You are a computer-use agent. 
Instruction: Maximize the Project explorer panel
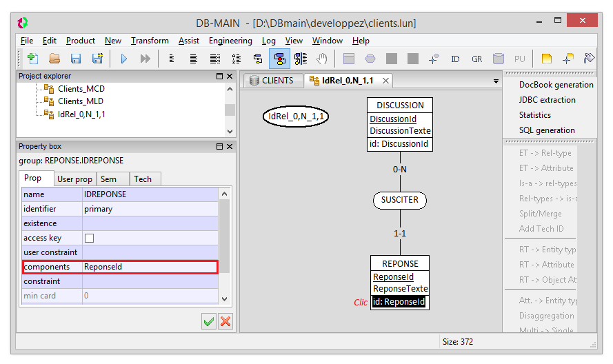pyautogui.click(x=219, y=77)
